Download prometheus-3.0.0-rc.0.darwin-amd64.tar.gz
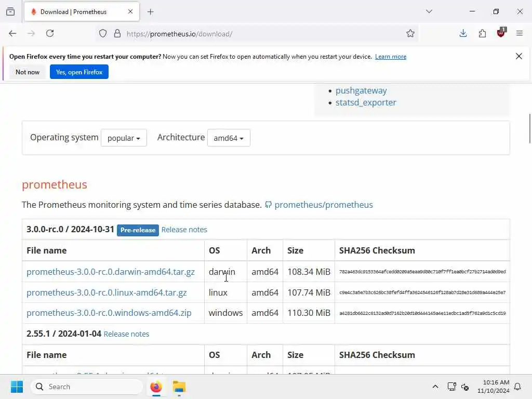The width and height of the screenshot is (532, 399). tap(111, 272)
